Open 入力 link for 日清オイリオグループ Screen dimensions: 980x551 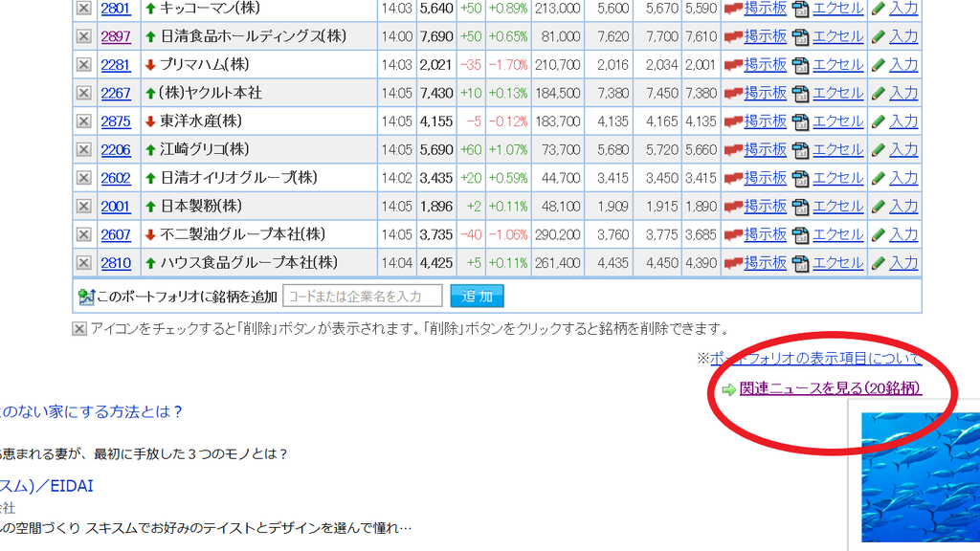(x=903, y=178)
